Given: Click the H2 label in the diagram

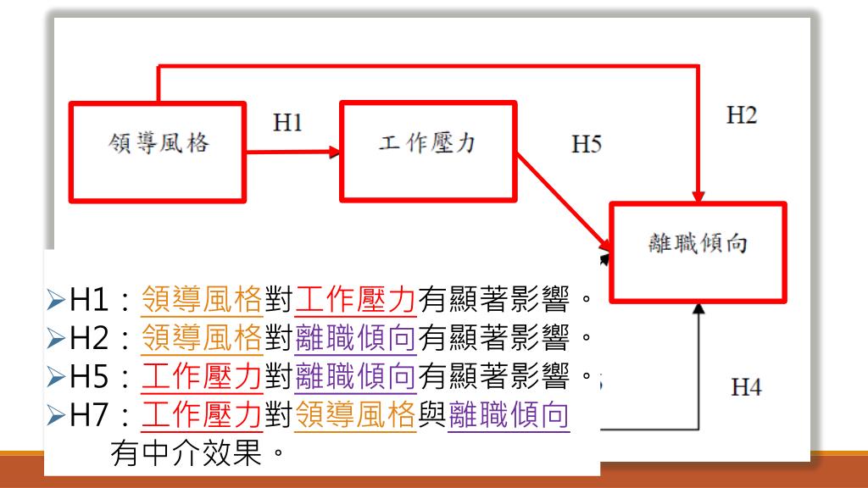Looking at the screenshot, I should point(741,115).
